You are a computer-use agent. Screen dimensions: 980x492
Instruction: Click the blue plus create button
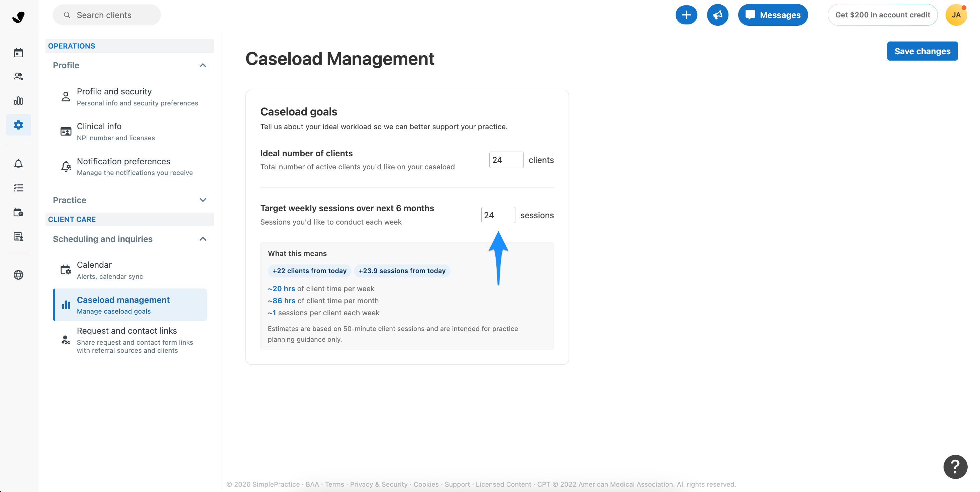pos(686,15)
